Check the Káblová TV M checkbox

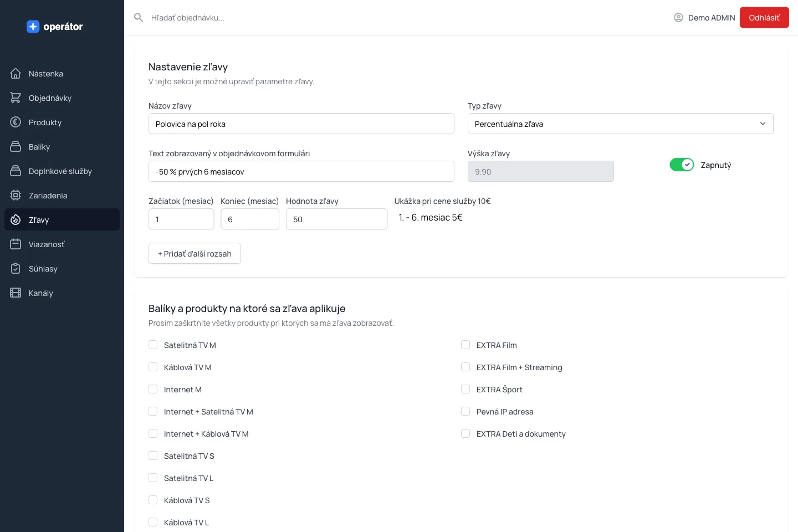tap(153, 367)
